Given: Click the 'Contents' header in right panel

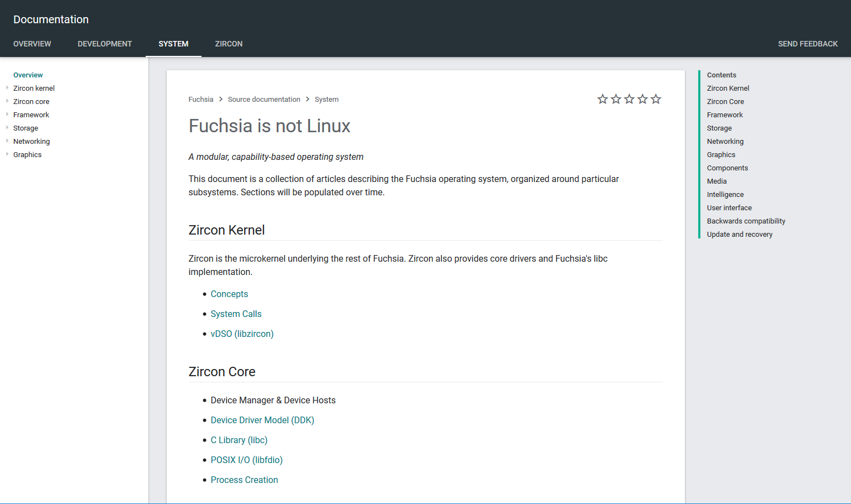Looking at the screenshot, I should [x=721, y=75].
